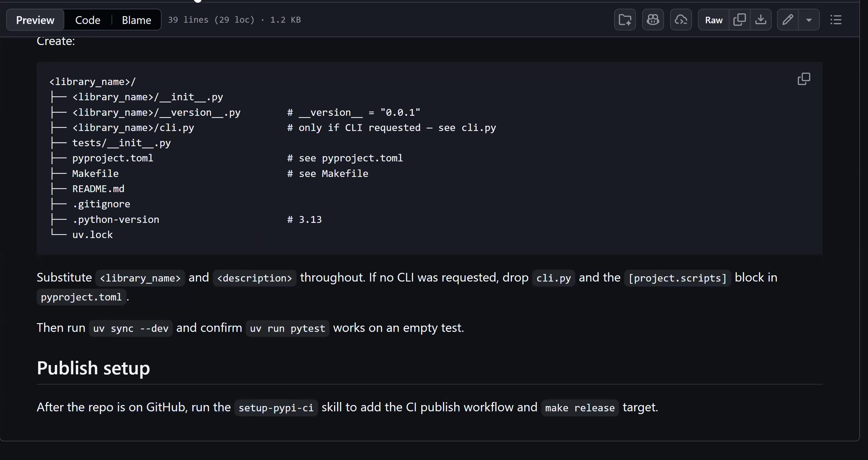Click inline 'pyproject.toml' code ending the paragraph

tap(81, 297)
